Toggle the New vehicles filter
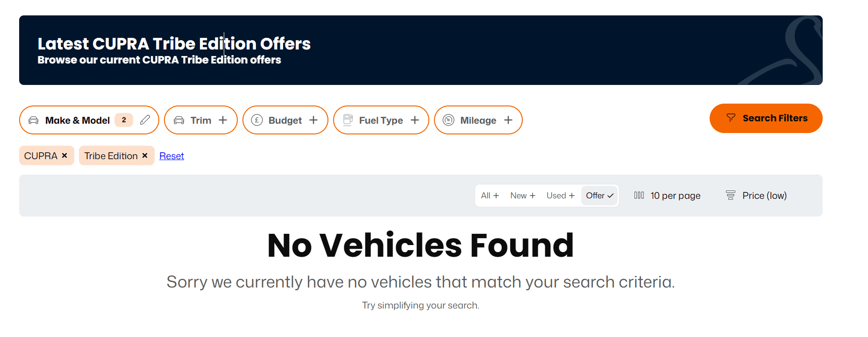Screen dimensions: 868x337 [522, 196]
